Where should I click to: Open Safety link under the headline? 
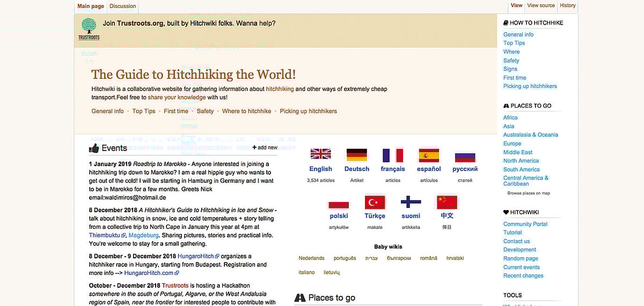pos(205,111)
